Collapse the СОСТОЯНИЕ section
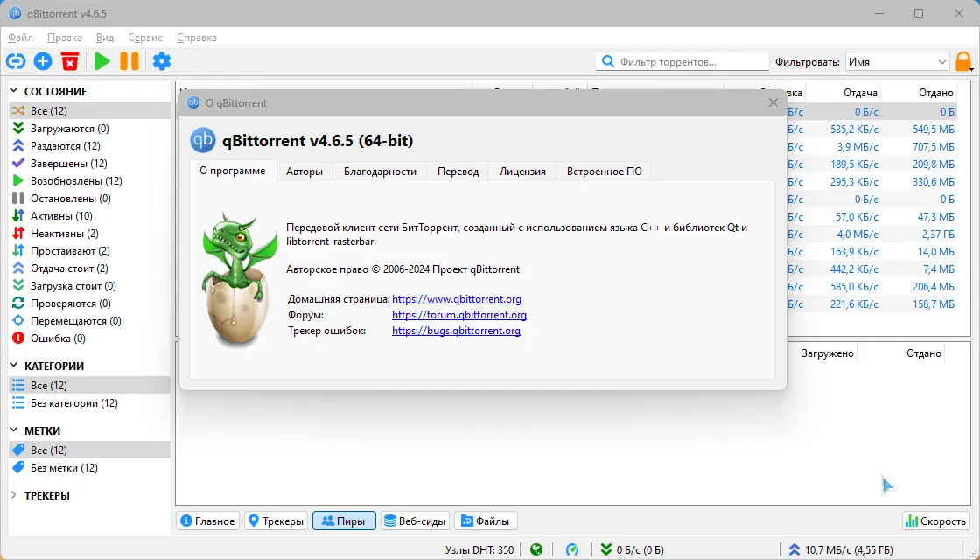Viewport: 980px width, 560px height. click(14, 91)
